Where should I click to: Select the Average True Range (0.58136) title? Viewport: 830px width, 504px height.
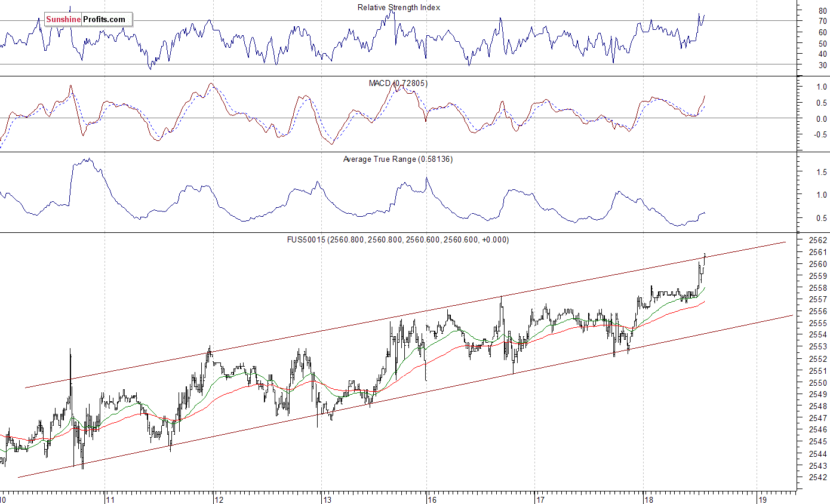[x=398, y=159]
